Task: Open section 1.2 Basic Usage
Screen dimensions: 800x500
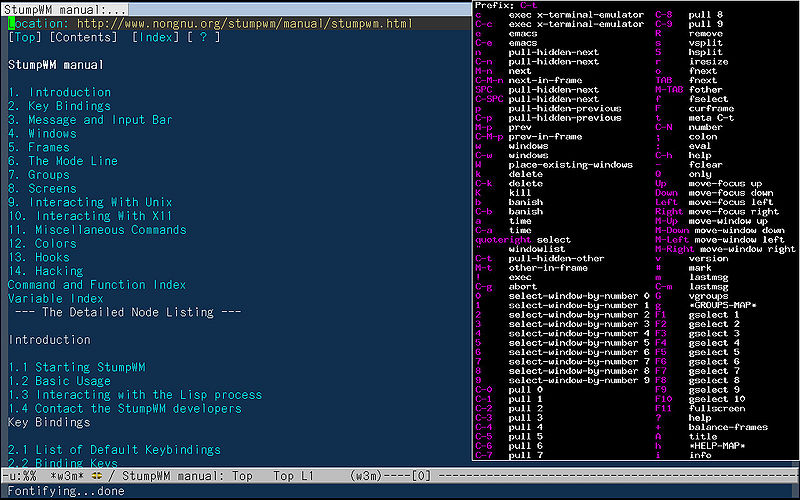Action: tap(60, 381)
